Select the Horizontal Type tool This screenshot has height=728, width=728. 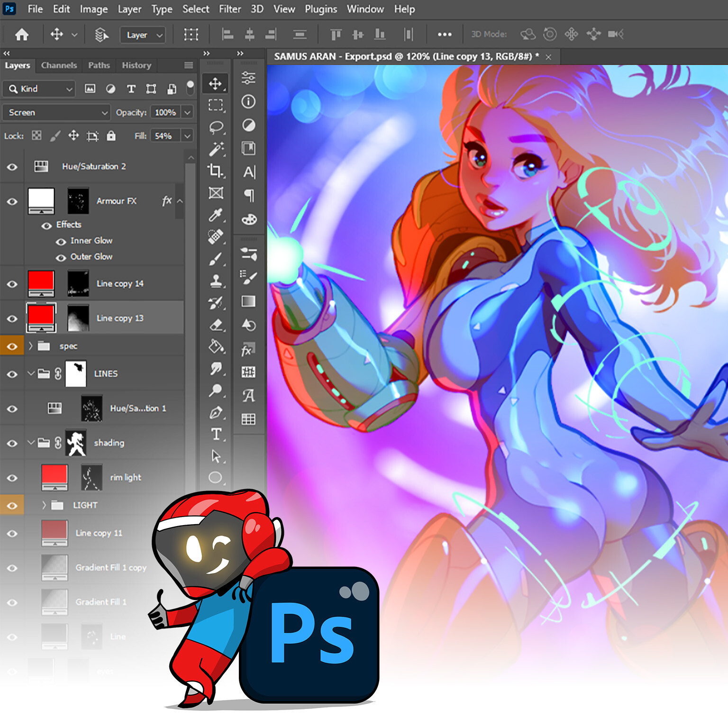[x=216, y=434]
